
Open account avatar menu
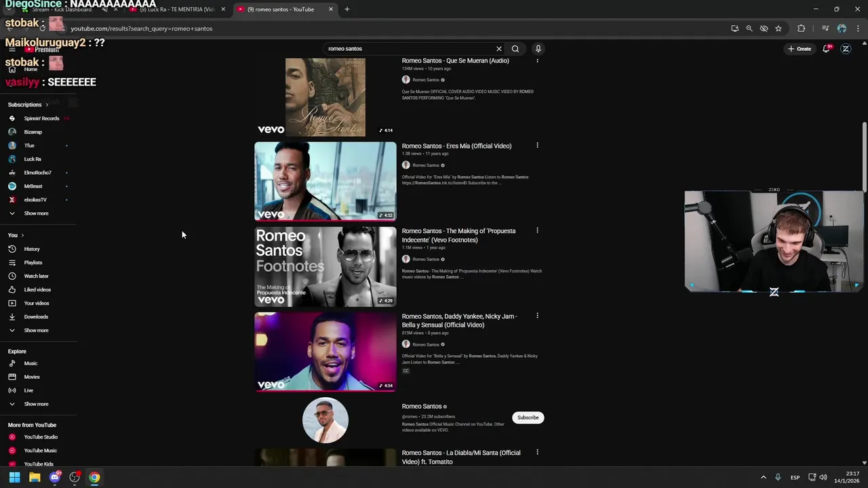pyautogui.click(x=846, y=49)
